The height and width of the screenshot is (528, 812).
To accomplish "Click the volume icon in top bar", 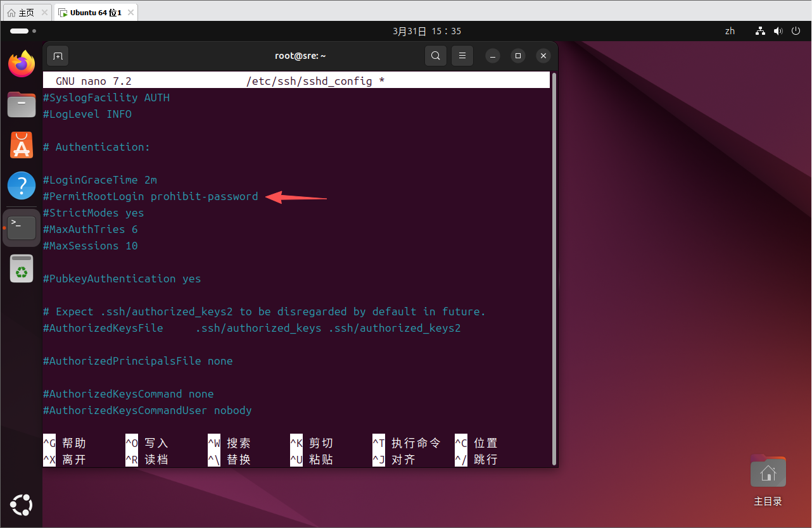I will [778, 31].
